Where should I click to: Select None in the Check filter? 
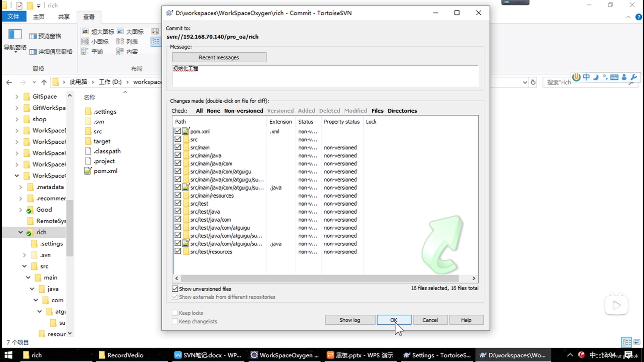pyautogui.click(x=213, y=111)
